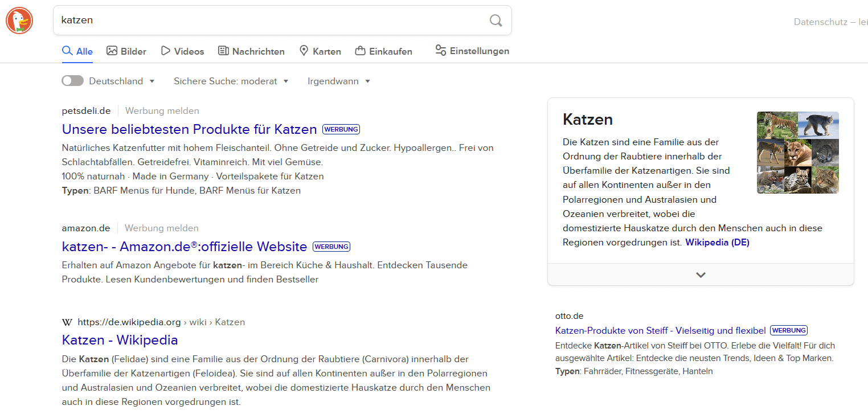Open the Karten tab
This screenshot has height=414, width=868.
320,51
